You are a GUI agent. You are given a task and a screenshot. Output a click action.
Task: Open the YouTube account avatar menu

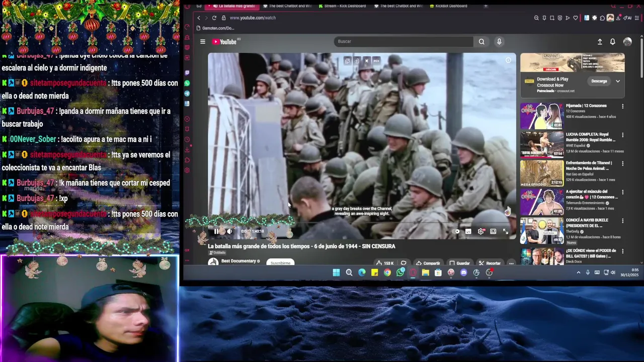pyautogui.click(x=627, y=42)
